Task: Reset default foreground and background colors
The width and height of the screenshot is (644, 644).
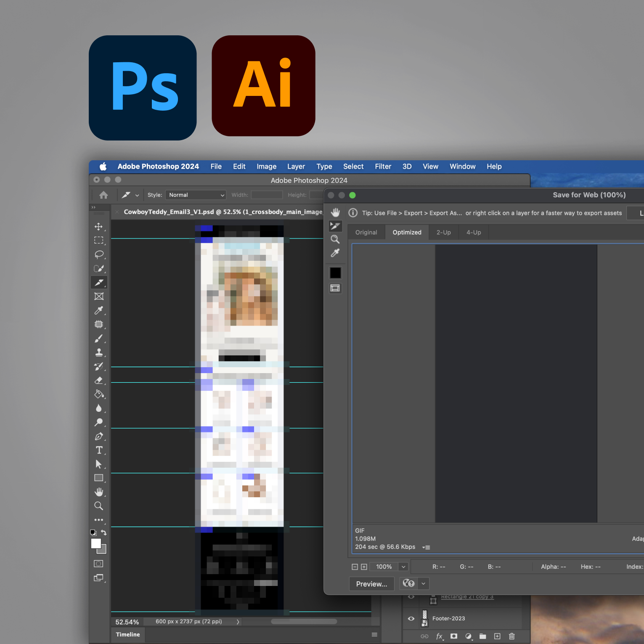Action: 93,533
